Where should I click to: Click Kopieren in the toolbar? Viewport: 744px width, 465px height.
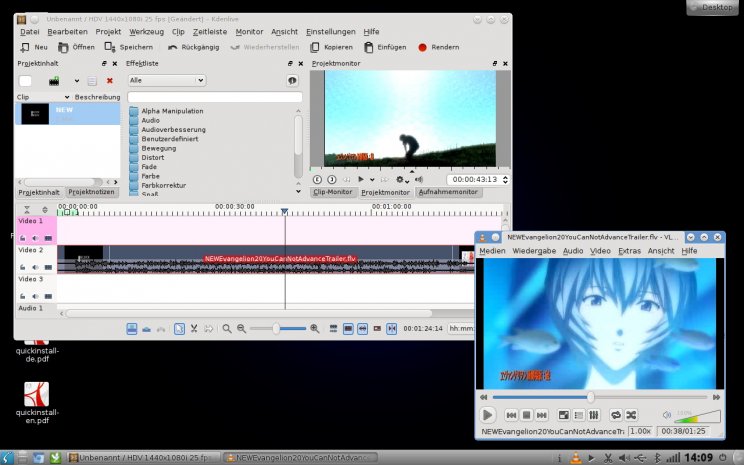pos(331,47)
